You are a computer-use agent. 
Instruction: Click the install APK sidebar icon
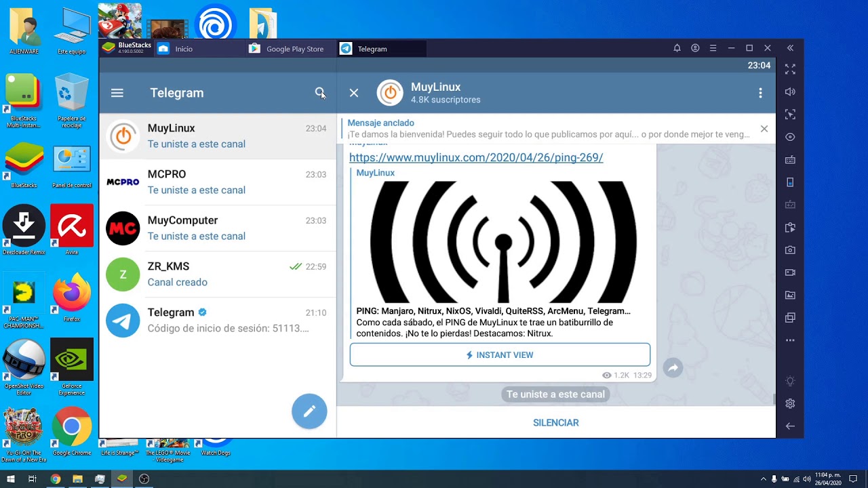tap(790, 228)
